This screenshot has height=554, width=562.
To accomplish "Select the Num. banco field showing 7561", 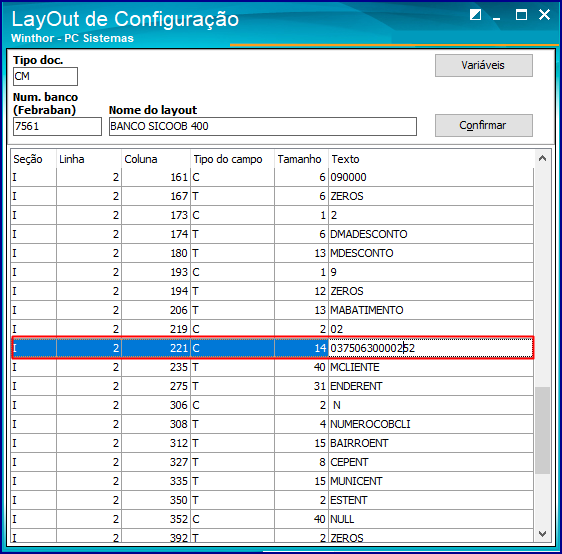I will [x=57, y=126].
